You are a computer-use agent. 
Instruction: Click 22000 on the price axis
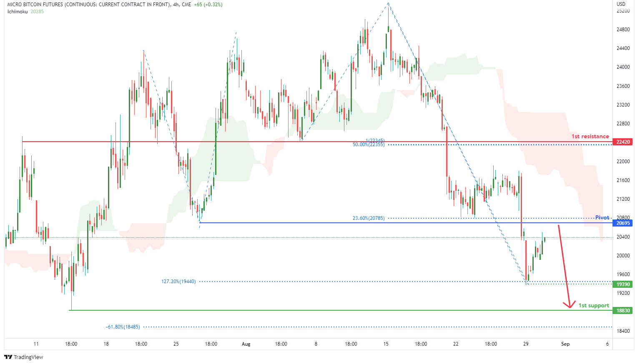(623, 162)
